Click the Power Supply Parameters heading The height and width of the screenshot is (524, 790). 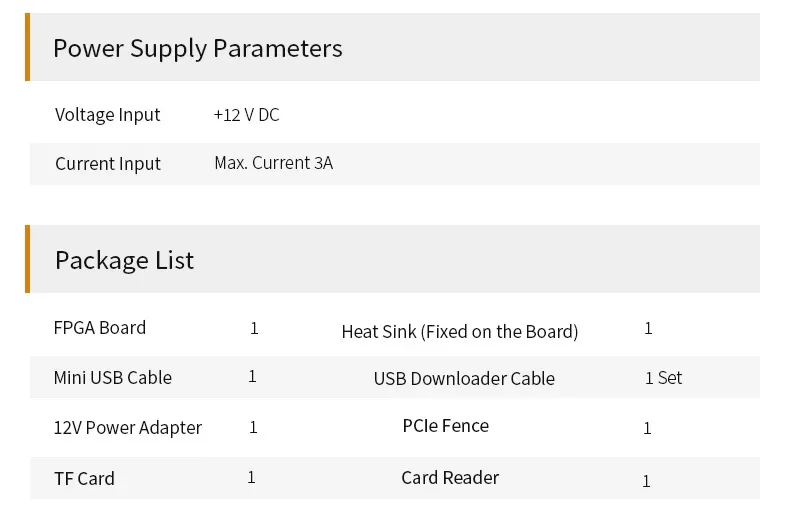coord(197,48)
